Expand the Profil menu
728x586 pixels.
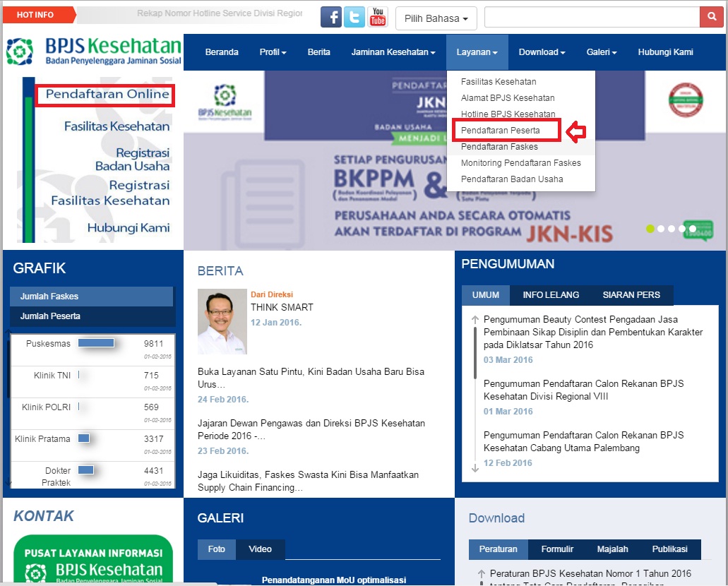(273, 52)
